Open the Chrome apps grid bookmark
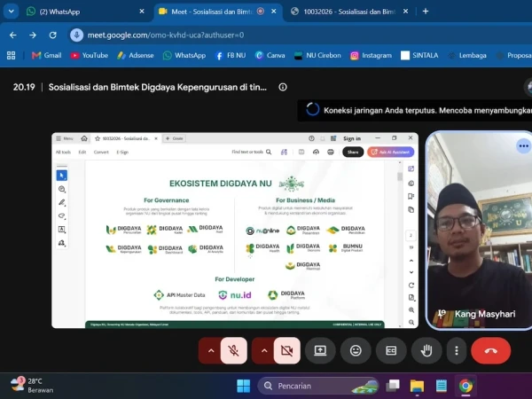 [12, 55]
